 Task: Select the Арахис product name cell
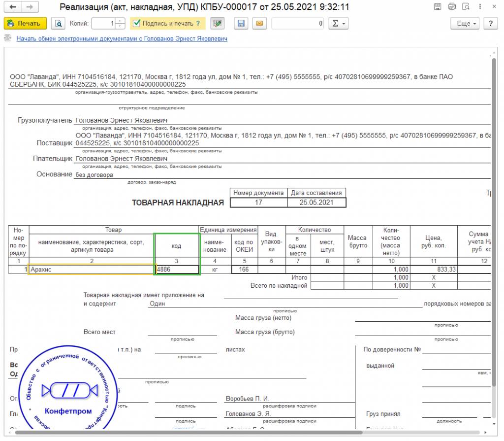pos(92,270)
